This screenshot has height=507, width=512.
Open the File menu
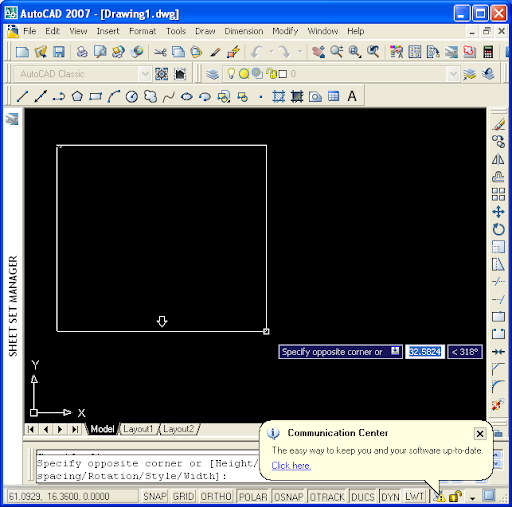click(29, 31)
